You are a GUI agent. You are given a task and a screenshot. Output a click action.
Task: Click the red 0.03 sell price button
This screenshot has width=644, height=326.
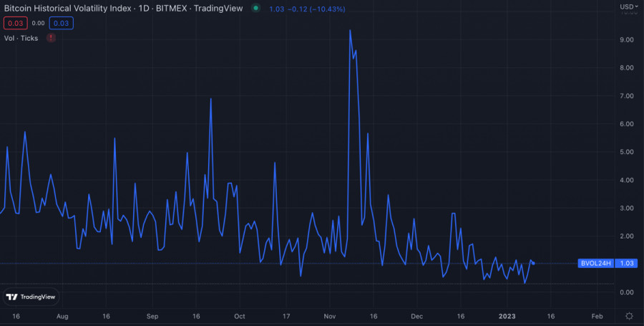(15, 23)
